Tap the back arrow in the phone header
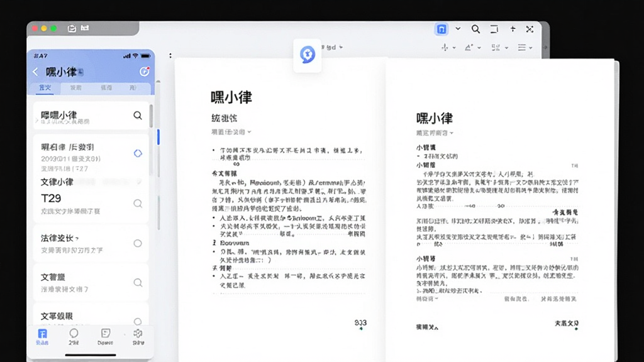Viewport: 644px width, 362px height. pyautogui.click(x=35, y=72)
